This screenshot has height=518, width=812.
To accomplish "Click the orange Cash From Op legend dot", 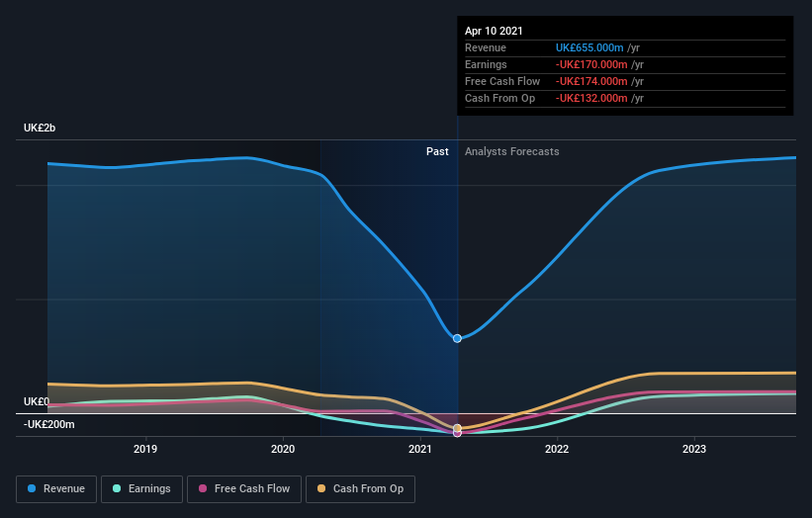I will click(321, 488).
